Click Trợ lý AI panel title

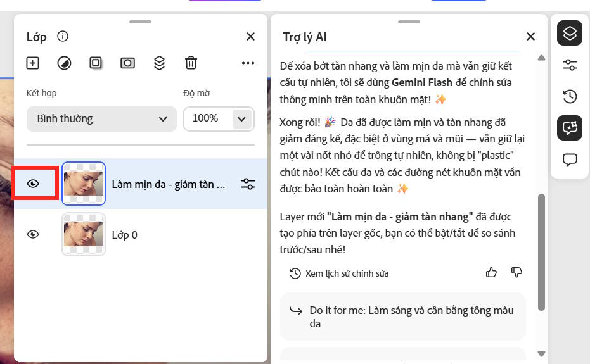305,37
